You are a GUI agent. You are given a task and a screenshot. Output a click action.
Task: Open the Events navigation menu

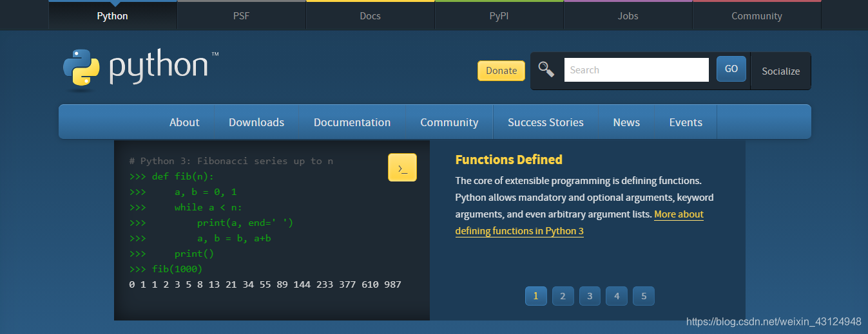tap(686, 122)
